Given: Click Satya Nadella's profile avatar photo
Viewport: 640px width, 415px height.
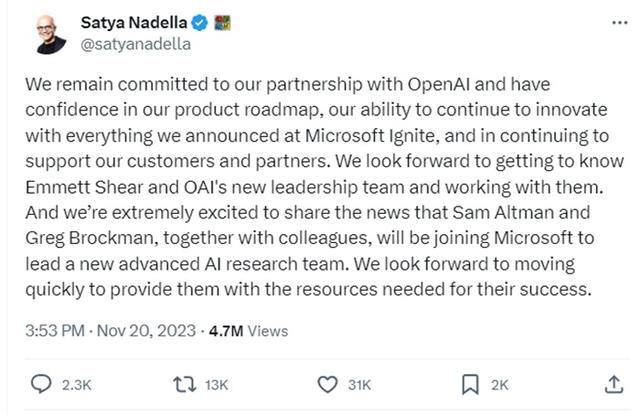Looking at the screenshot, I should click(x=47, y=33).
